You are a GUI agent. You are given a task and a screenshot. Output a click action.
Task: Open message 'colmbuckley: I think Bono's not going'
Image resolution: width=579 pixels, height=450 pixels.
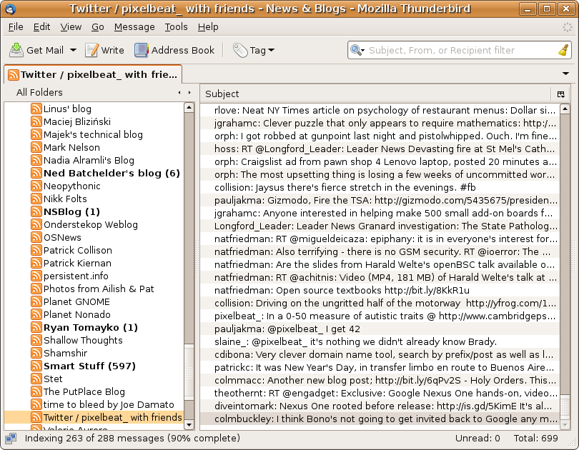pyautogui.click(x=380, y=419)
